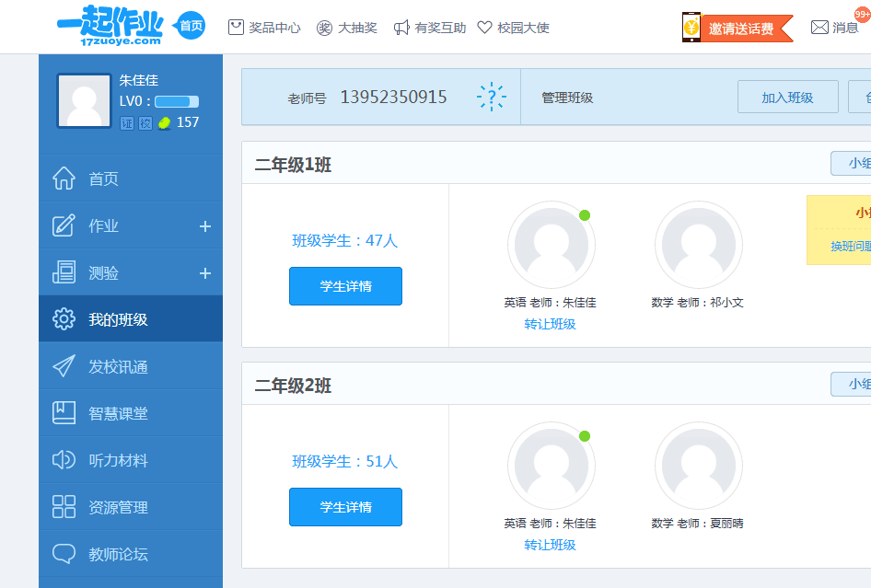
Task: Open 有奖互助 in top navigation
Action: (429, 28)
